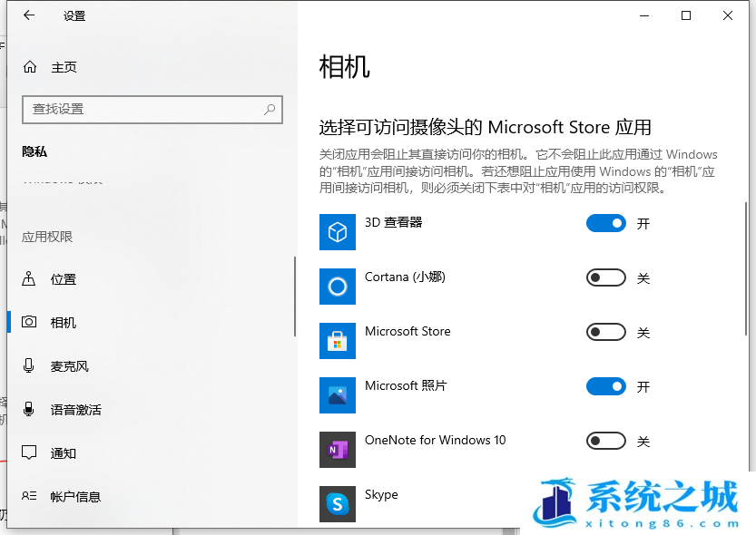Open 位置 privacy settings
756x535 pixels.
coord(151,278)
